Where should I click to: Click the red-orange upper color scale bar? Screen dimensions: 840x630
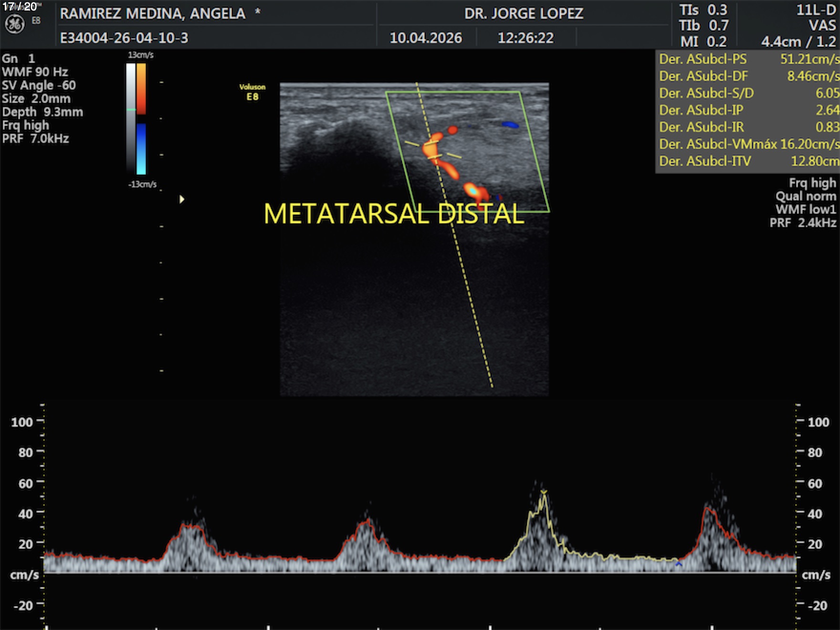(x=141, y=88)
